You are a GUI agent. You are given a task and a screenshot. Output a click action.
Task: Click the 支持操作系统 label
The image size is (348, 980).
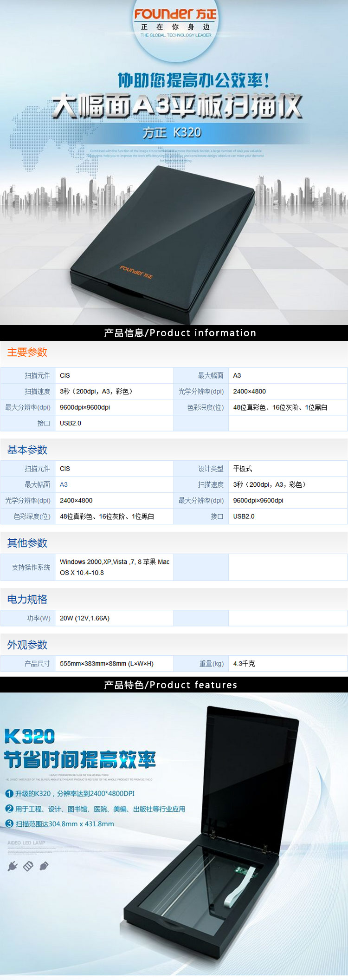click(x=31, y=567)
